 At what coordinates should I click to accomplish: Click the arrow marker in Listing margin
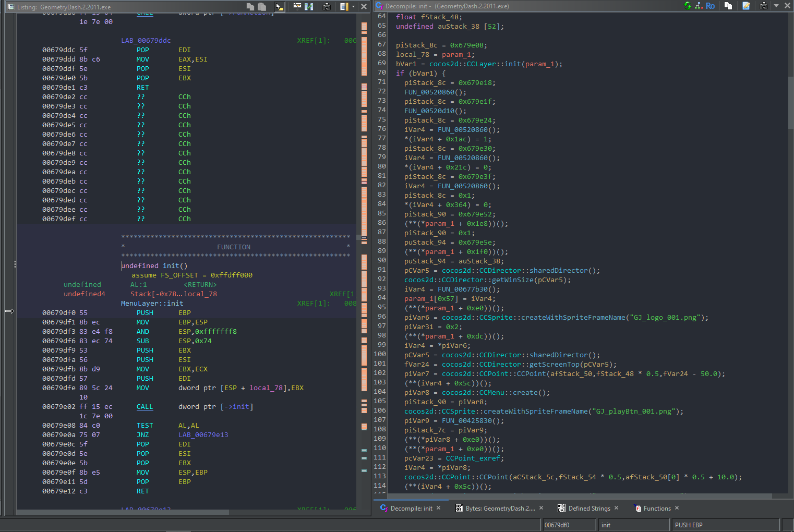point(9,311)
